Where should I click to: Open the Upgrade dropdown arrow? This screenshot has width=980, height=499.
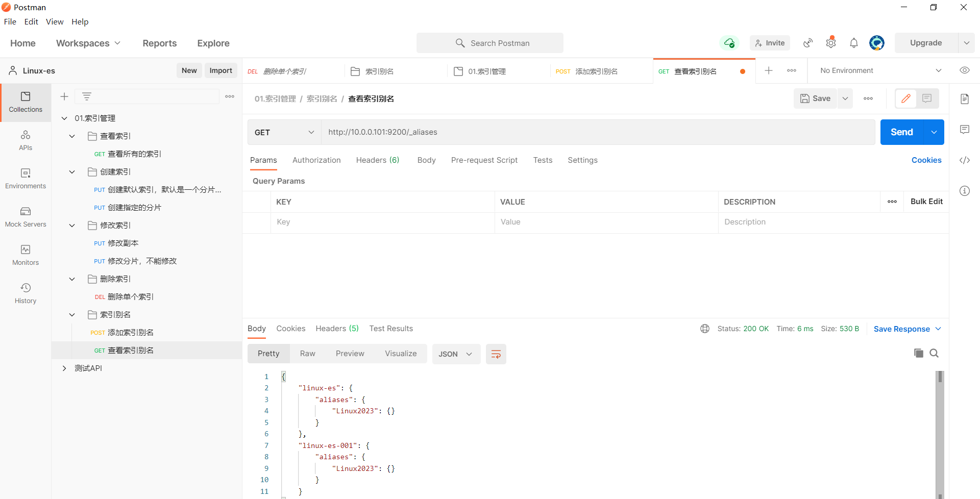pyautogui.click(x=967, y=43)
